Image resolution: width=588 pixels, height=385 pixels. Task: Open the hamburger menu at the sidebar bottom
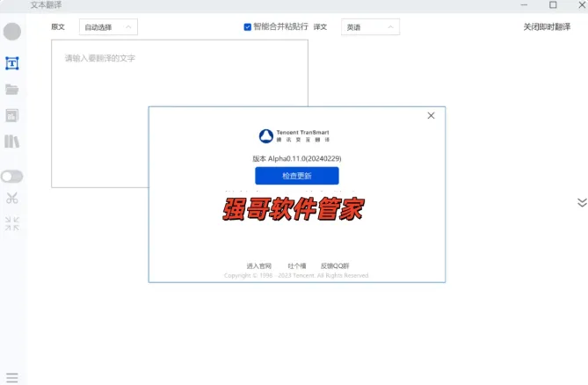[x=12, y=377]
